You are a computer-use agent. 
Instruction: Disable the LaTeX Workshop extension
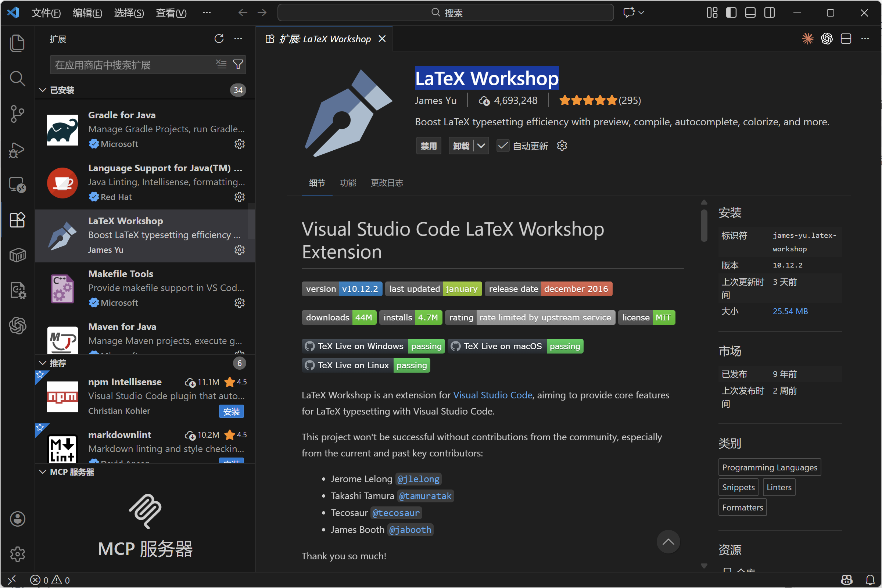[x=428, y=146]
